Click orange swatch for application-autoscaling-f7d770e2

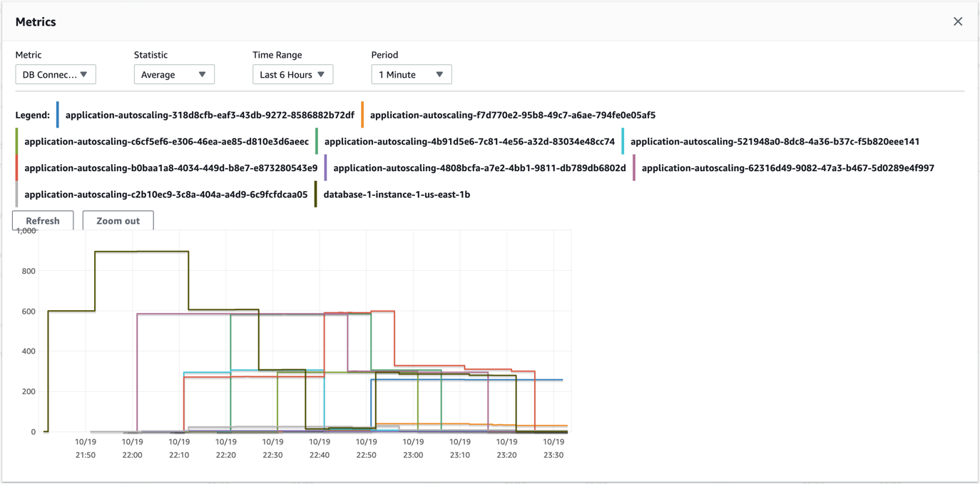point(362,115)
